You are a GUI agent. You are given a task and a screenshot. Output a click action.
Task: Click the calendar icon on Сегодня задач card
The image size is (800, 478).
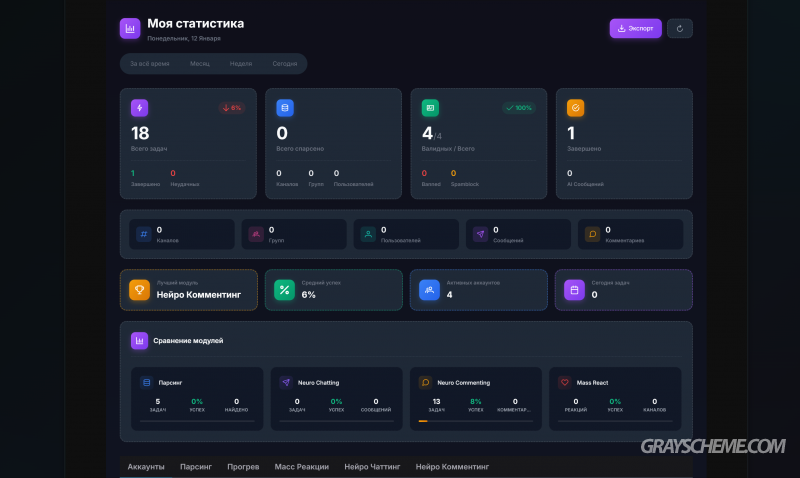(574, 290)
